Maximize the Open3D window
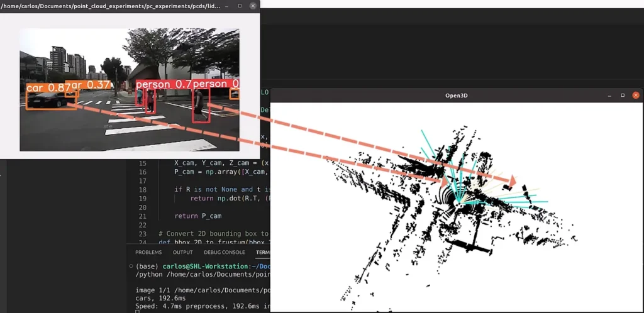The width and height of the screenshot is (644, 313). point(623,96)
